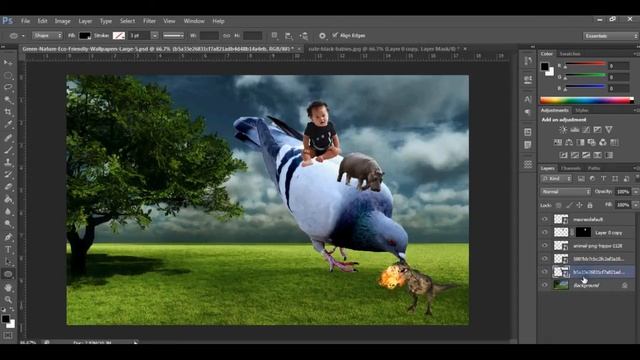Select the Quick Selection tool
The image size is (640, 360).
pyautogui.click(x=8, y=100)
